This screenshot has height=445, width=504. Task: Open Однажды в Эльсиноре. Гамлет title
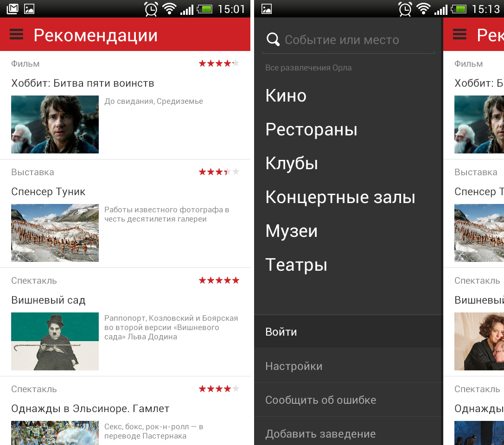coord(90,409)
